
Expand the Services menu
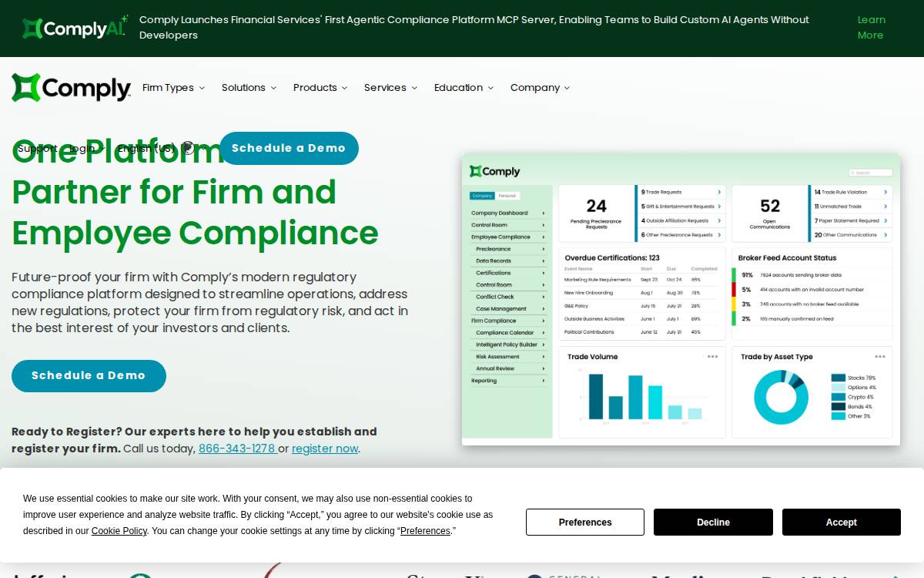point(390,88)
